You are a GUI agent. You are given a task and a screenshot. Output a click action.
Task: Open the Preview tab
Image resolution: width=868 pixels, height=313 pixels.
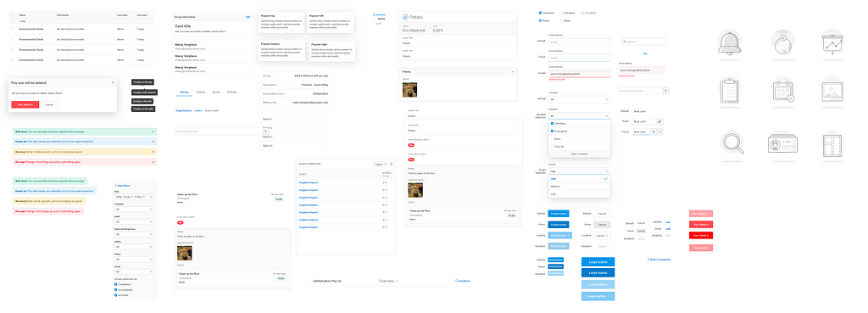click(232, 92)
